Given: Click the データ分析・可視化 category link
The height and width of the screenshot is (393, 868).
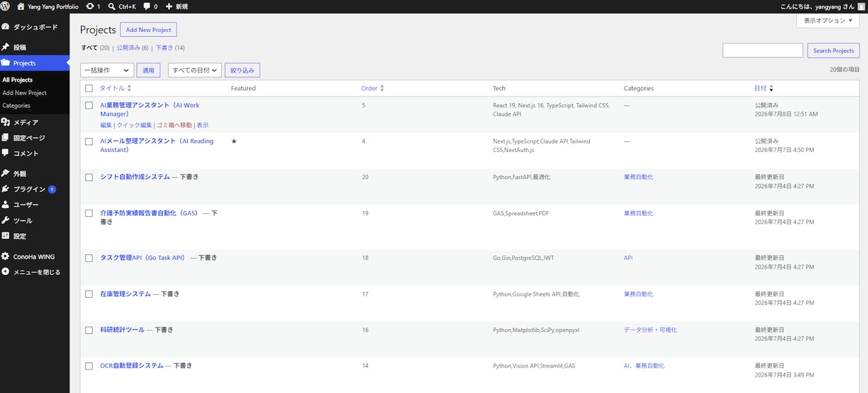Looking at the screenshot, I should click(x=650, y=330).
